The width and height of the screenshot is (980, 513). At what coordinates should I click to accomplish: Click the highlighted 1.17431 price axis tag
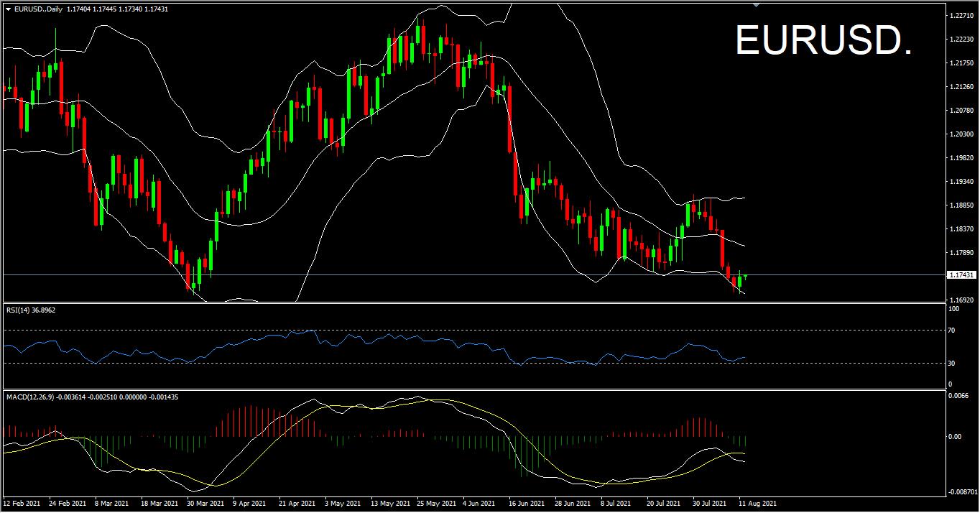[x=961, y=275]
